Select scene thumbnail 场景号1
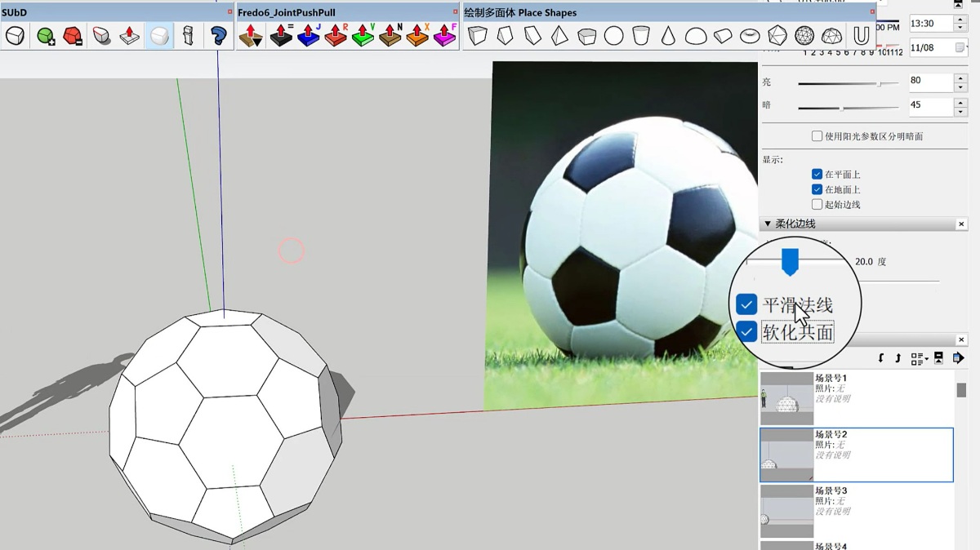This screenshot has height=550, width=980. pos(786,399)
